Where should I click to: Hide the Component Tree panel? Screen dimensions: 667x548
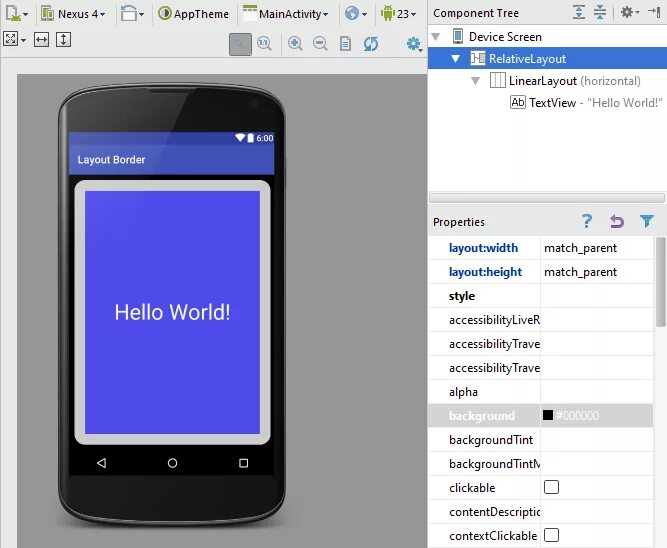pyautogui.click(x=654, y=12)
